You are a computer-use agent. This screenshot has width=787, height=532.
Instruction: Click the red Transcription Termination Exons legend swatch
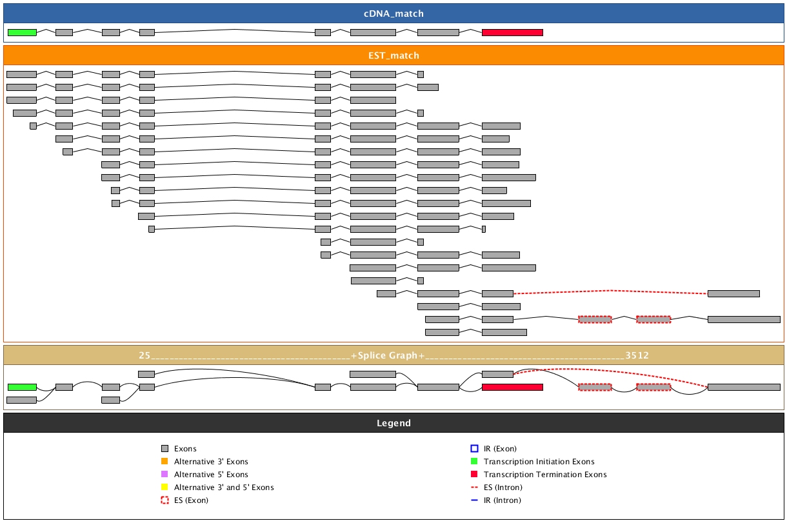click(474, 475)
